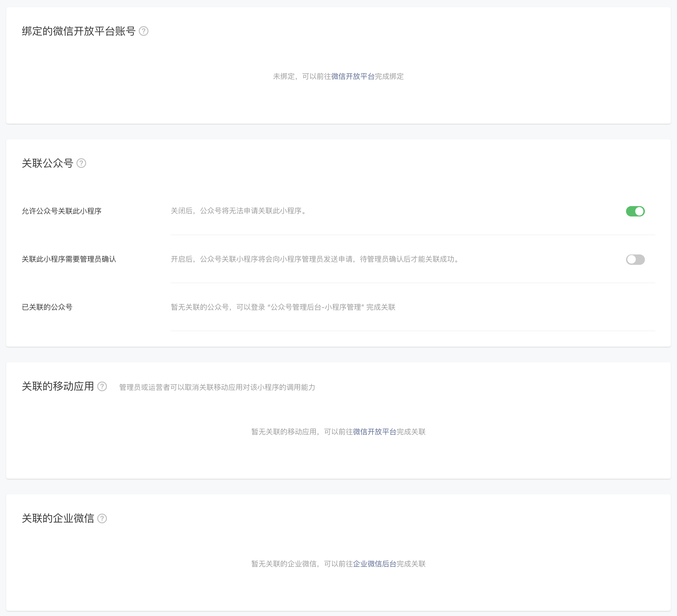Click the 管理员或运营者可以取消关联 hint text
This screenshot has width=677, height=616.
pyautogui.click(x=217, y=387)
